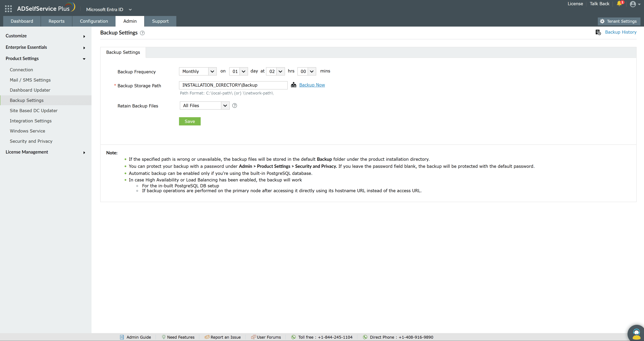Click the Backup History icon
644x341 pixels.
(598, 32)
